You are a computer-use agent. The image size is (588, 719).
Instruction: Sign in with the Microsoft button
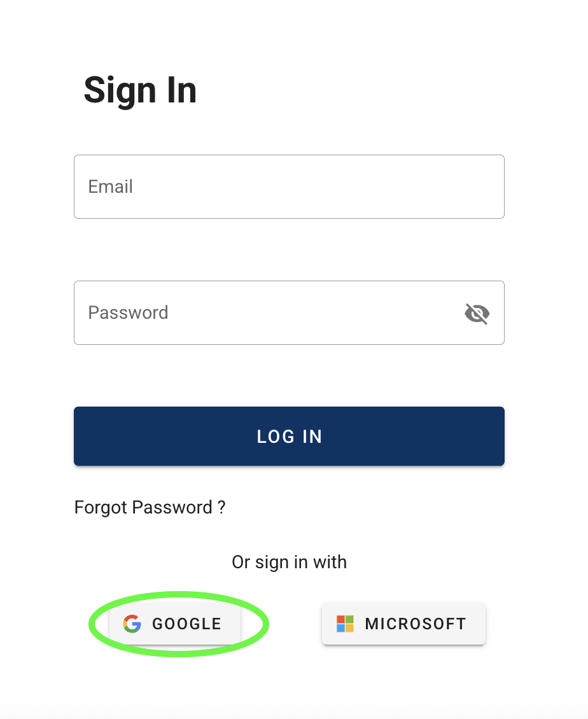pos(403,624)
